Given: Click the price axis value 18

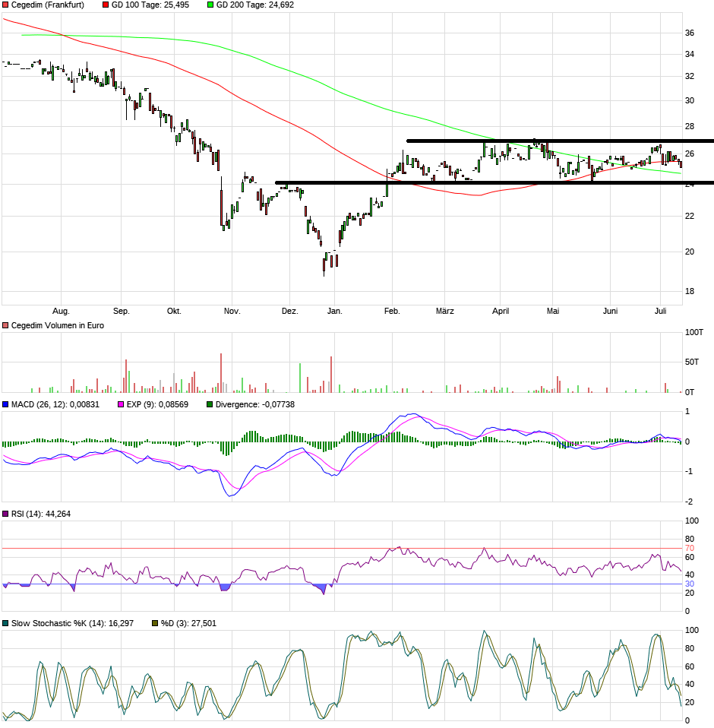Looking at the screenshot, I should (x=690, y=291).
